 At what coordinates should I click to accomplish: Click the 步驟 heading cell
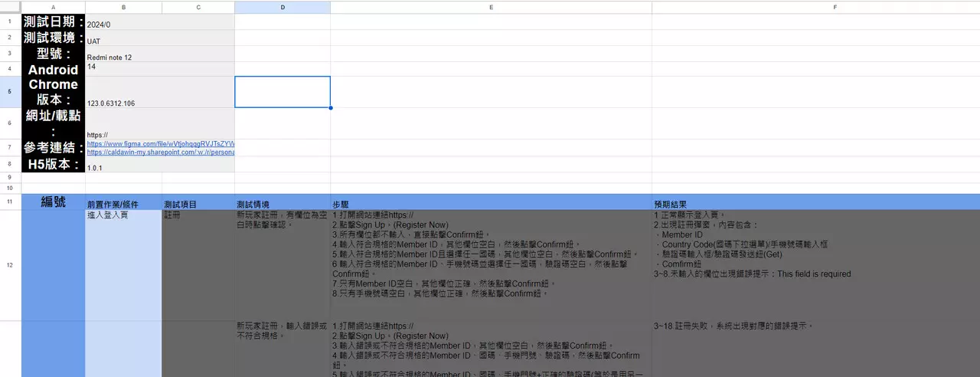[x=491, y=205]
